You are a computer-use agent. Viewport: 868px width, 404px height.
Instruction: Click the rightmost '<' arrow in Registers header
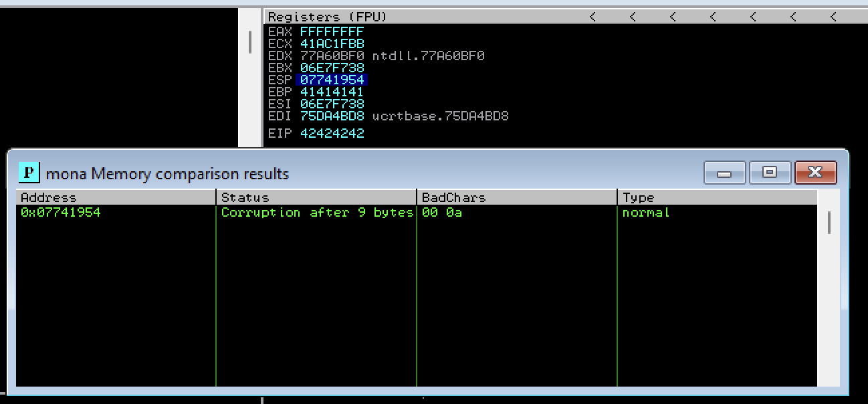tap(833, 17)
